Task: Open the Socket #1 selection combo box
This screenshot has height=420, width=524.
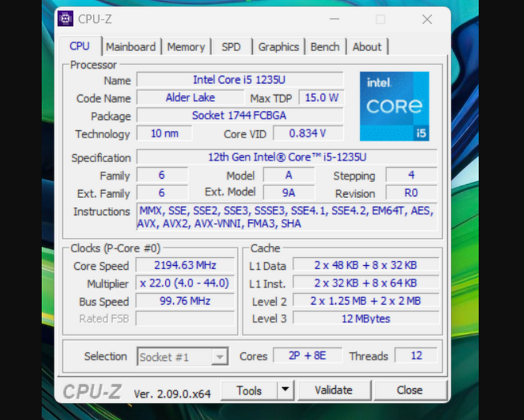Action: (x=183, y=356)
